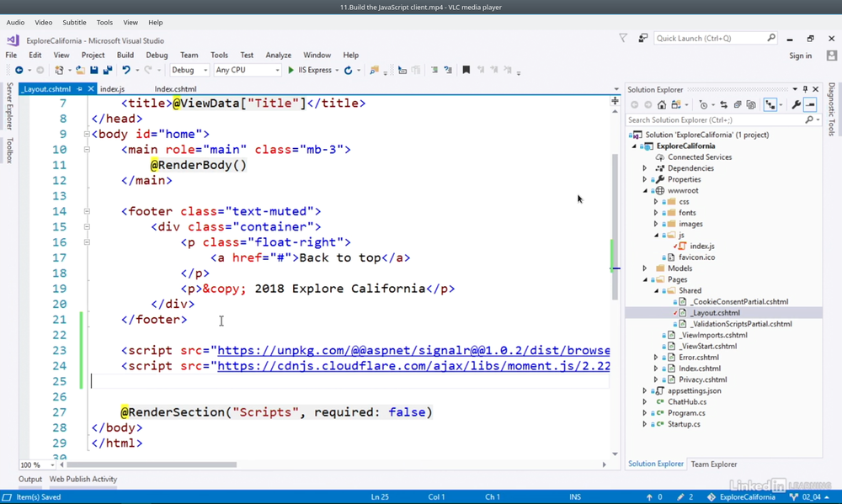The image size is (842, 504).
Task: Click the New Project toolbar icon
Action: point(59,71)
